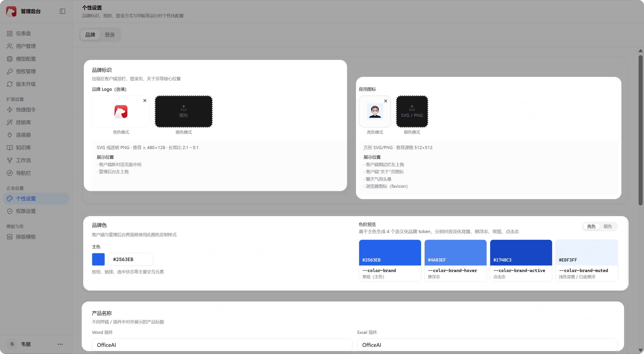Click the 个性设置 palette icon

coord(9,199)
